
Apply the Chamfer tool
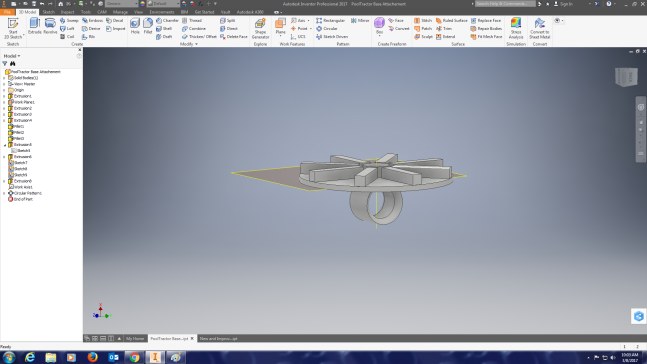coord(167,20)
